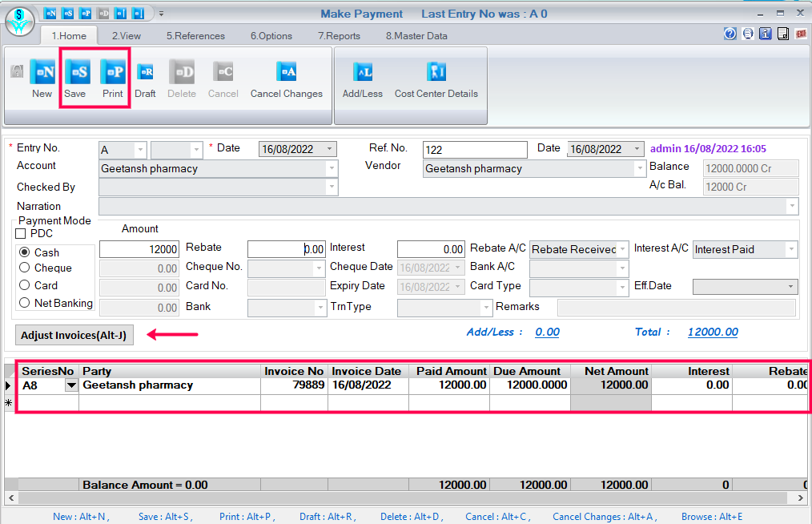Open the entry Date picker dropdown

tap(329, 149)
